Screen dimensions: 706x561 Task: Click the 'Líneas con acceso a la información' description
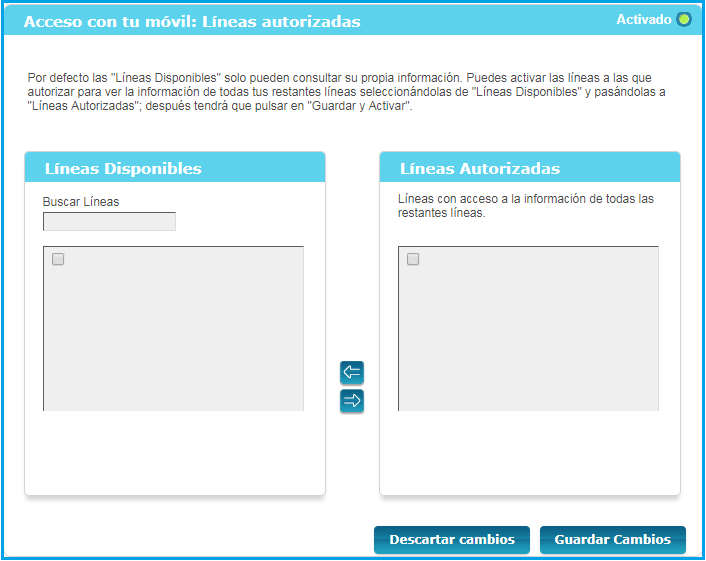pyautogui.click(x=525, y=205)
